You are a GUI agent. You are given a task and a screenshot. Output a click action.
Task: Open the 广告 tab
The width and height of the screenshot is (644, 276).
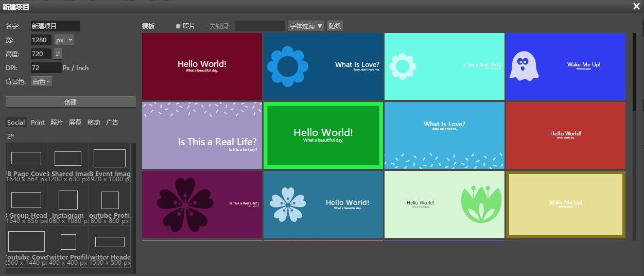[x=112, y=122]
